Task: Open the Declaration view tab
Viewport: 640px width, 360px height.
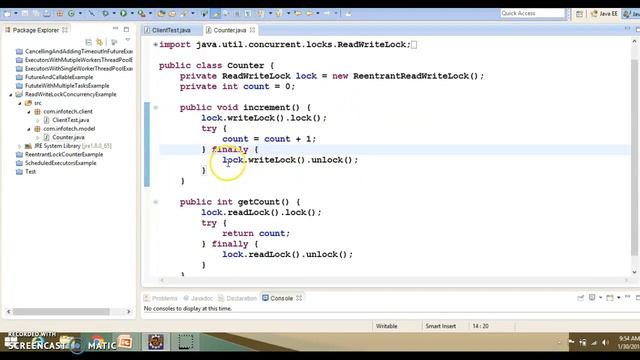Action: [238, 298]
